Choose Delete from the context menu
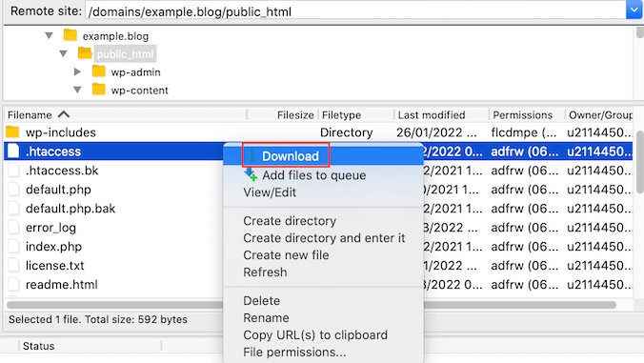644x363 pixels. coord(262,300)
